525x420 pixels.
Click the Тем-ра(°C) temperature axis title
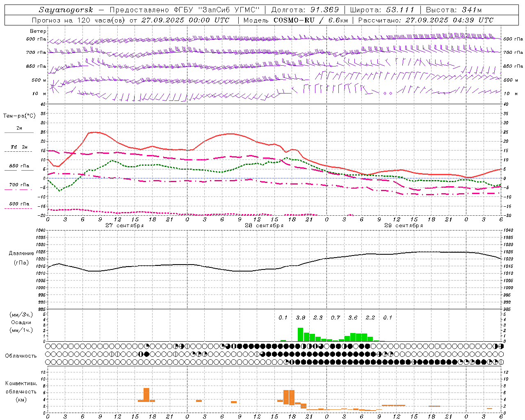[x=19, y=116]
